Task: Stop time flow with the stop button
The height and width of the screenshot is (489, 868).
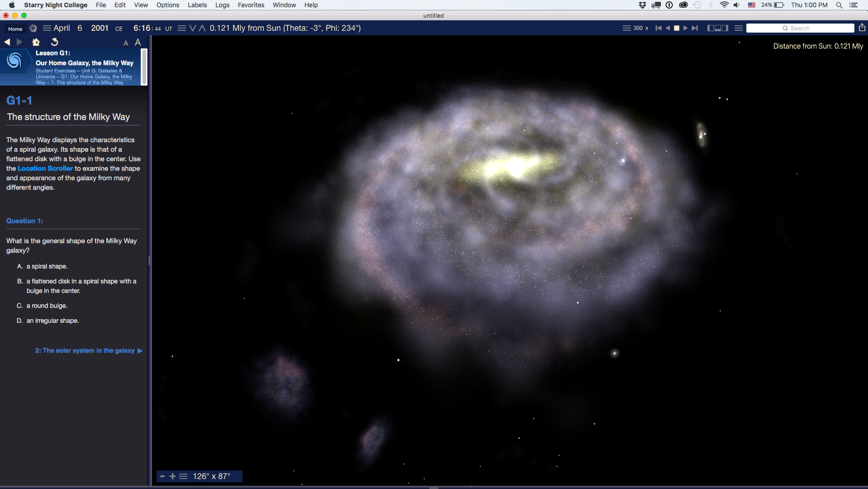Action: pos(677,28)
